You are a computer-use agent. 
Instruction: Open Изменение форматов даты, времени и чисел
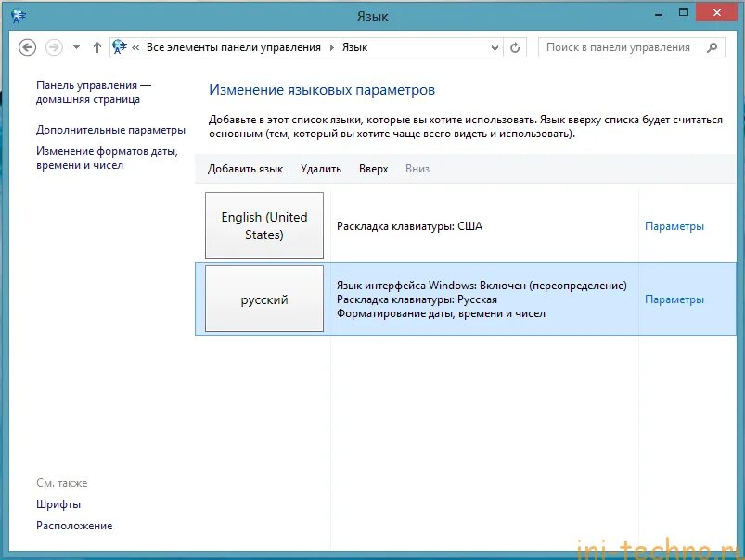coord(107,159)
